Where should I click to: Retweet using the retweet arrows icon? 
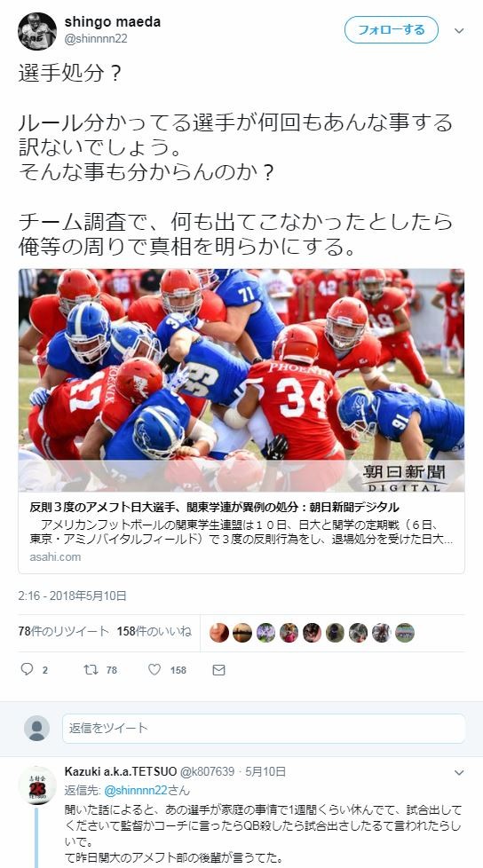[x=91, y=669]
